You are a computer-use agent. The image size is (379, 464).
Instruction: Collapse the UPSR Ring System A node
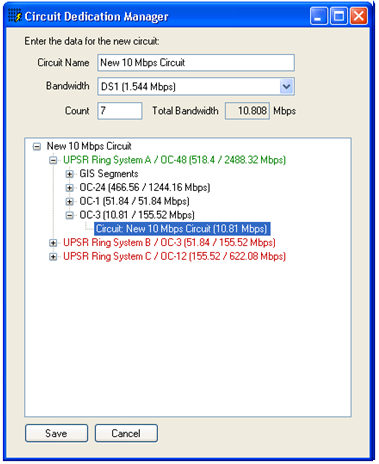coord(53,160)
